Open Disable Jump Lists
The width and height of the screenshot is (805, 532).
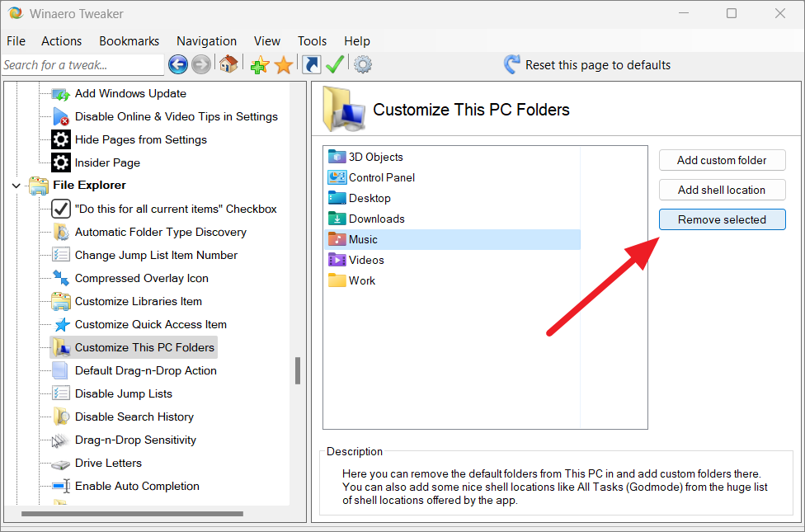[124, 394]
